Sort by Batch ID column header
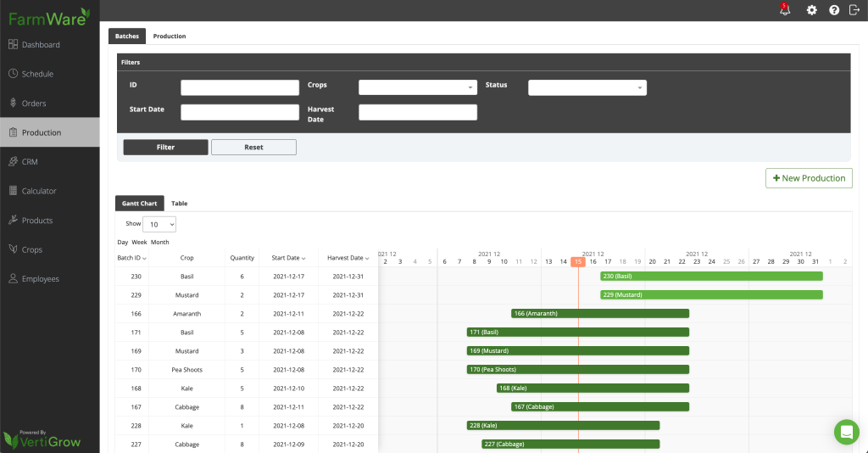This screenshot has width=868, height=453. click(131, 258)
